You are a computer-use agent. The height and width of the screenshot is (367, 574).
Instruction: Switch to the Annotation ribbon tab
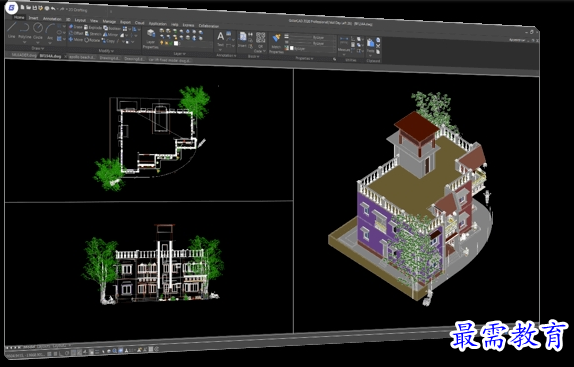(52, 19)
